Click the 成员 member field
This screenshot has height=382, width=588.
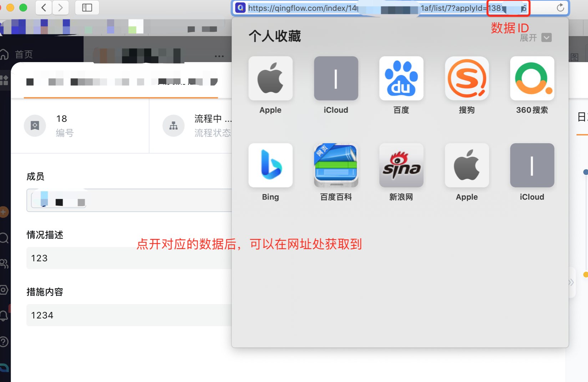coord(129,200)
